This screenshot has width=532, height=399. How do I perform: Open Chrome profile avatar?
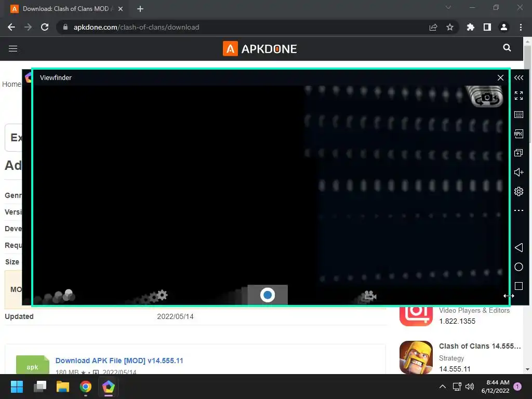coord(504,27)
